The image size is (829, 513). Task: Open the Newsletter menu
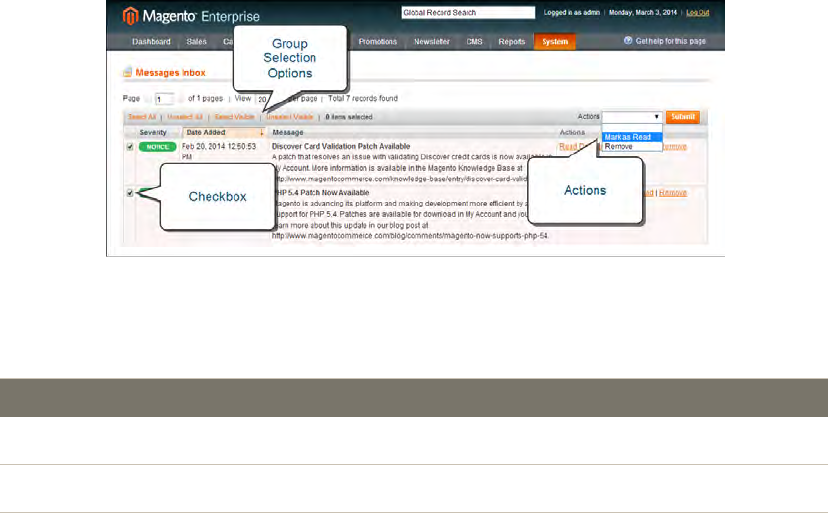[x=431, y=42]
